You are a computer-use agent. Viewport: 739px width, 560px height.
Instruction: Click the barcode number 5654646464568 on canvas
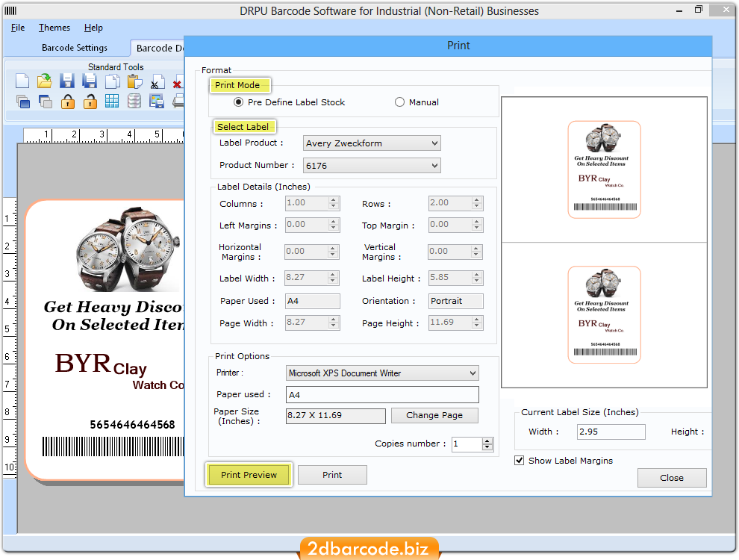(x=132, y=425)
